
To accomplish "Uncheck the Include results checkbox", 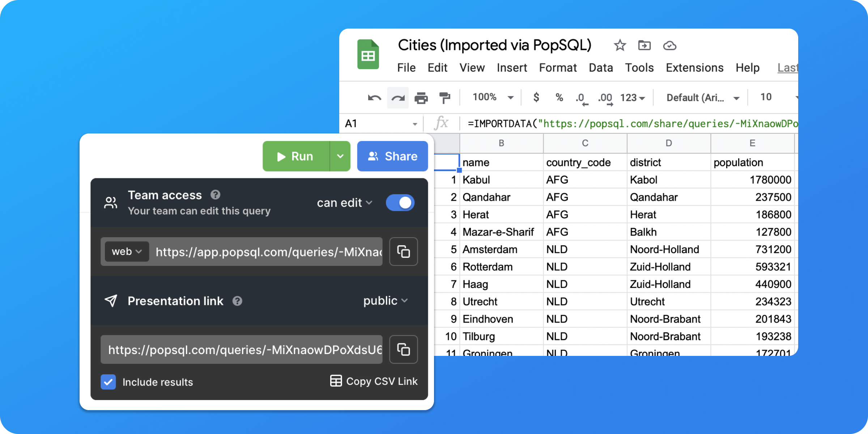I will [108, 382].
